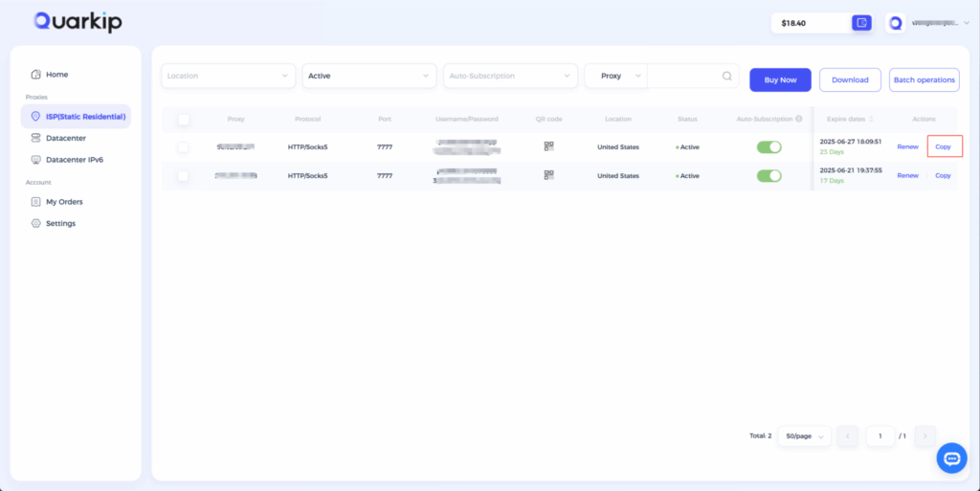
Task: Open the Proxy search type dropdown
Action: coord(615,76)
